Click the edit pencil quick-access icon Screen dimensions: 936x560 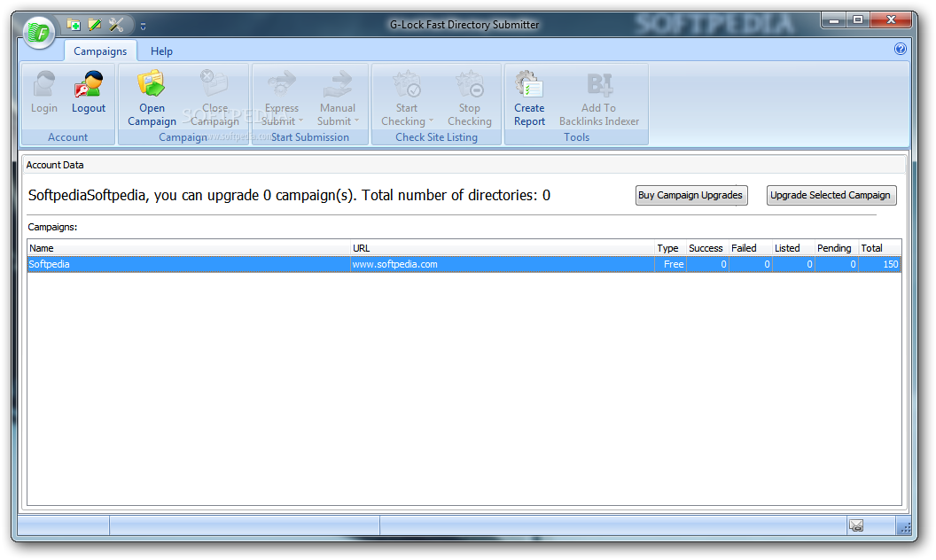[95, 25]
